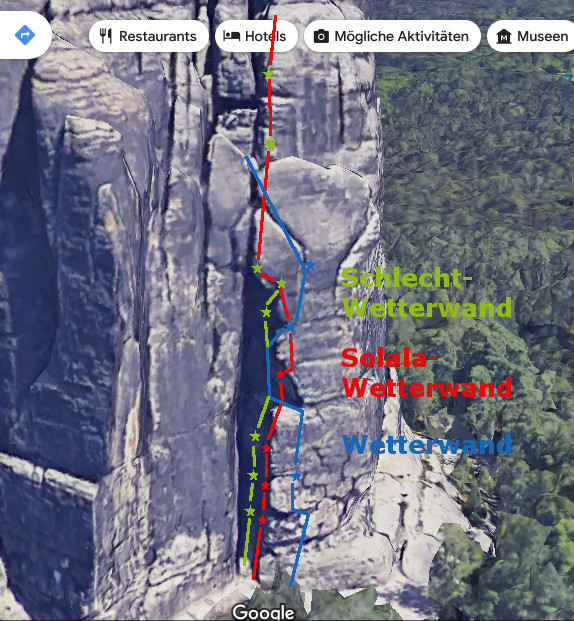Click the bed icon for Hotels
Screen dimensions: 574x621
tap(231, 36)
